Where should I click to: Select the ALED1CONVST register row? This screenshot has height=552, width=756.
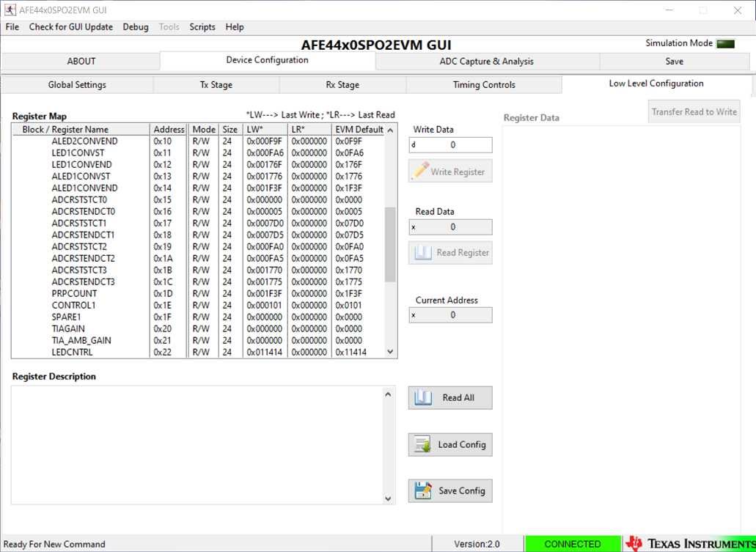point(198,177)
